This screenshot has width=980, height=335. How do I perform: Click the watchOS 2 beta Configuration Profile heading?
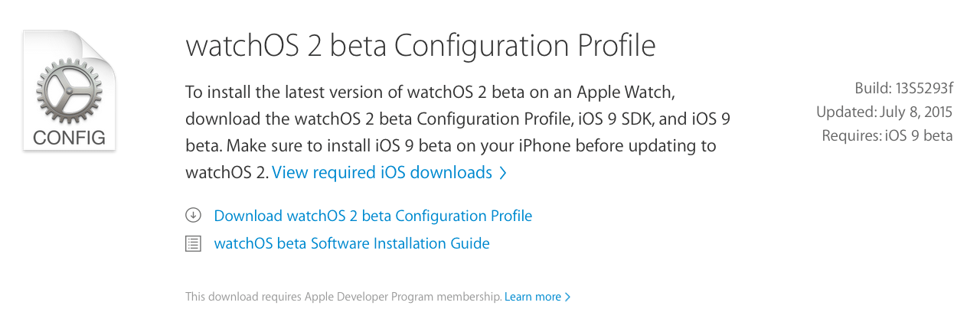[420, 46]
